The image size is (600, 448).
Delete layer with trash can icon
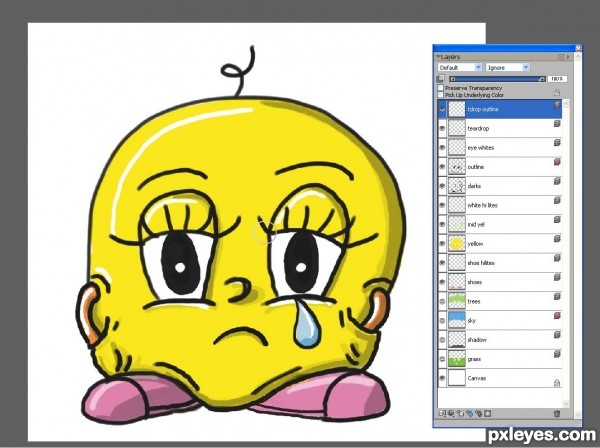557,414
